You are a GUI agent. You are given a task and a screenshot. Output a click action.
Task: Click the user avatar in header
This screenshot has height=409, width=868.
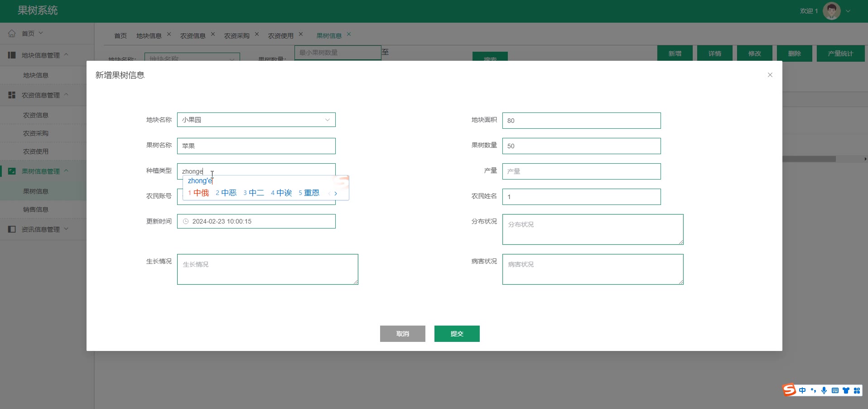tap(831, 11)
